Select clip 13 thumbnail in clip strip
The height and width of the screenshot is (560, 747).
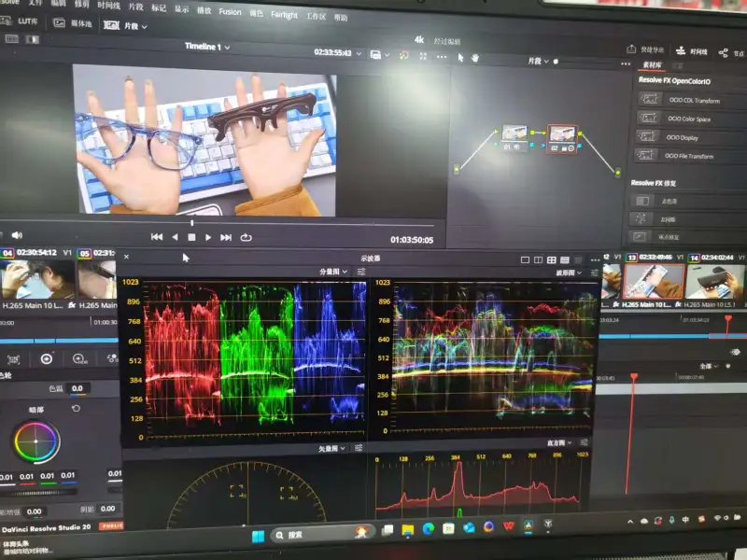(x=653, y=280)
